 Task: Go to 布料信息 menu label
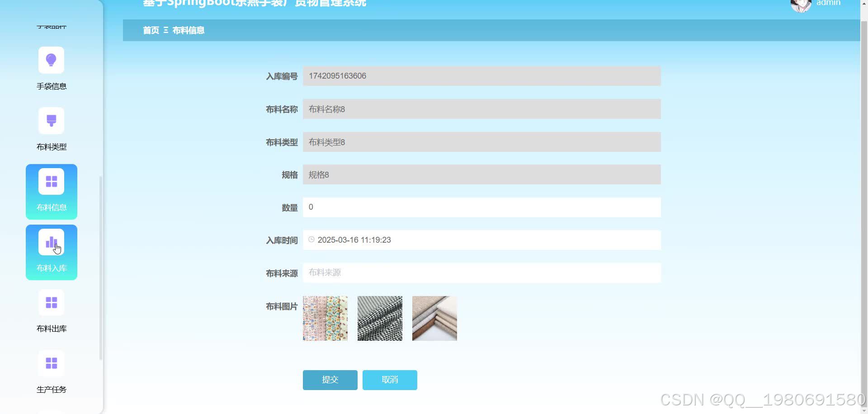52,207
